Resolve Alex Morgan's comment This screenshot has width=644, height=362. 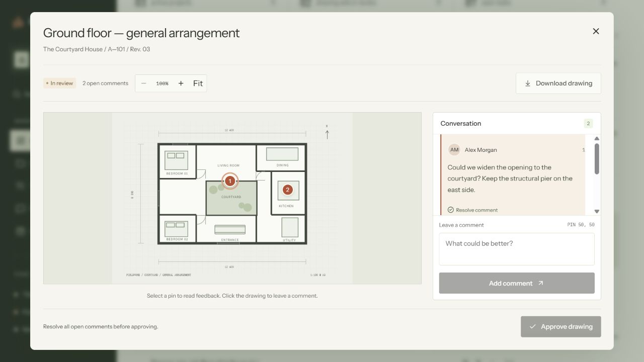point(472,210)
